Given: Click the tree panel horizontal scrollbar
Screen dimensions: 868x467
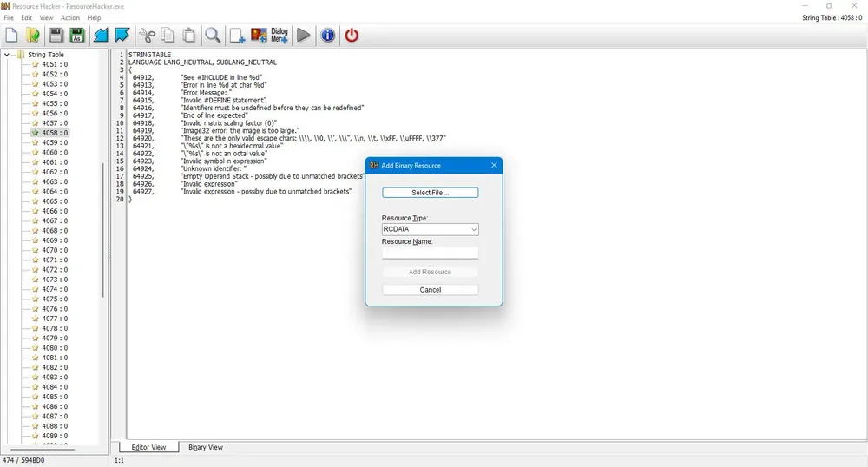Looking at the screenshot, I should [42, 450].
